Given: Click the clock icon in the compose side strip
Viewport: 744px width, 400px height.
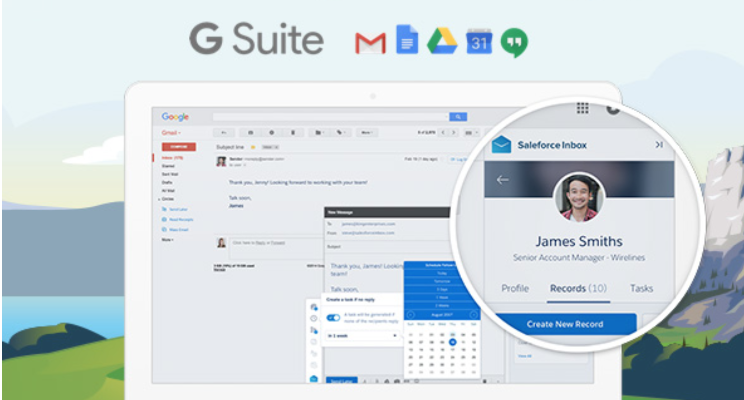Looking at the screenshot, I should pos(314,318).
